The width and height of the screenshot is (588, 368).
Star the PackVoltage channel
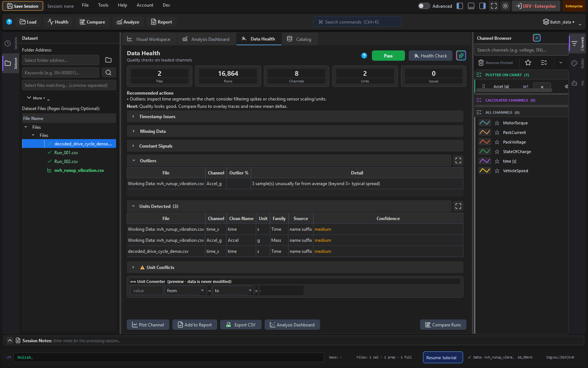[x=497, y=142]
